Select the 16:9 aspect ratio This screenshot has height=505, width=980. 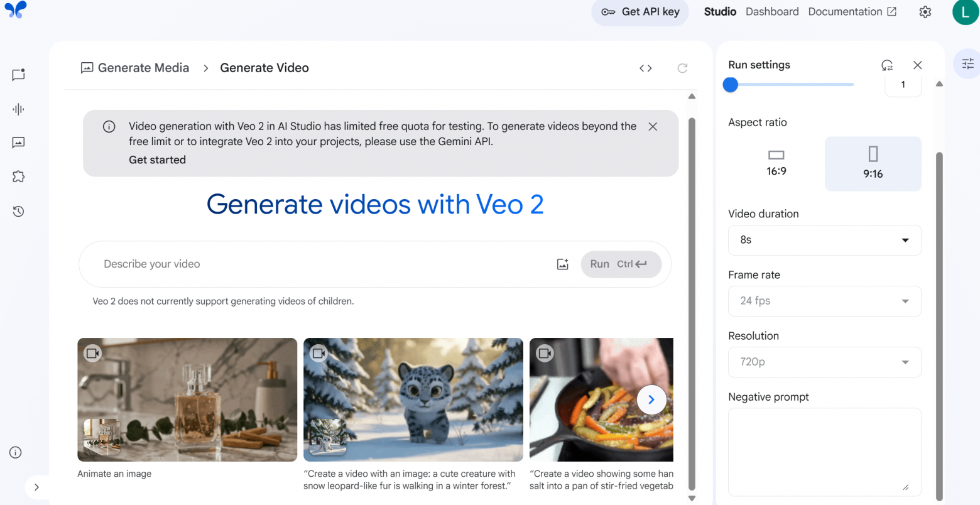[x=776, y=163]
